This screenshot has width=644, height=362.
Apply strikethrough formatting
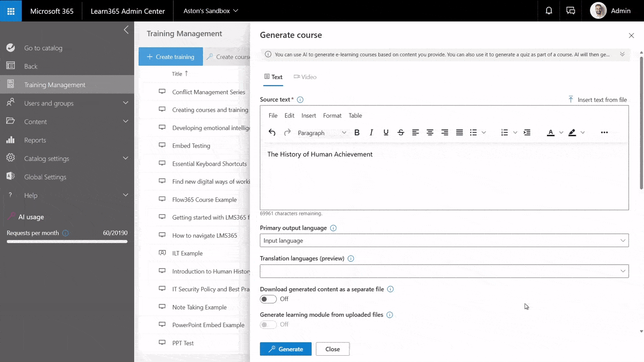click(400, 132)
